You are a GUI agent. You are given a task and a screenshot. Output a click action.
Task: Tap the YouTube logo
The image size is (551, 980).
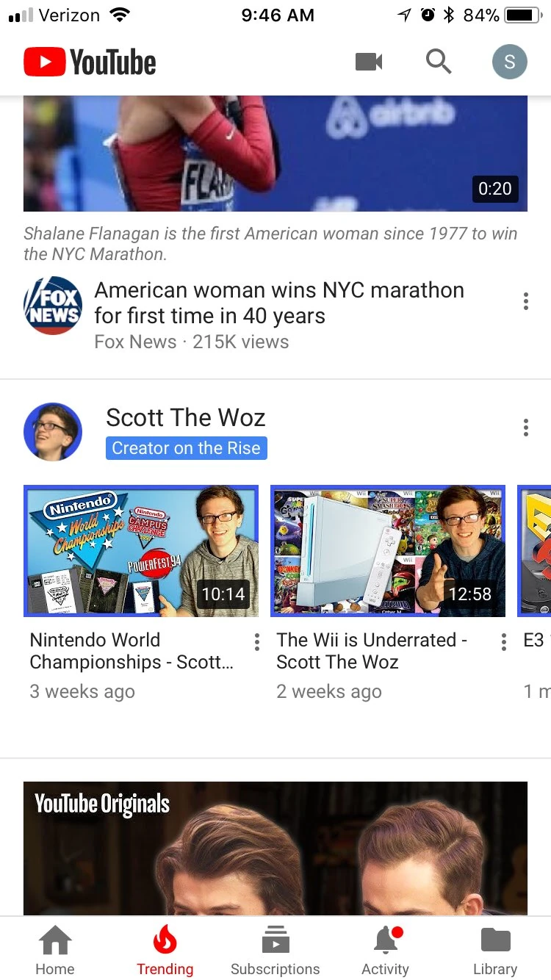[90, 62]
